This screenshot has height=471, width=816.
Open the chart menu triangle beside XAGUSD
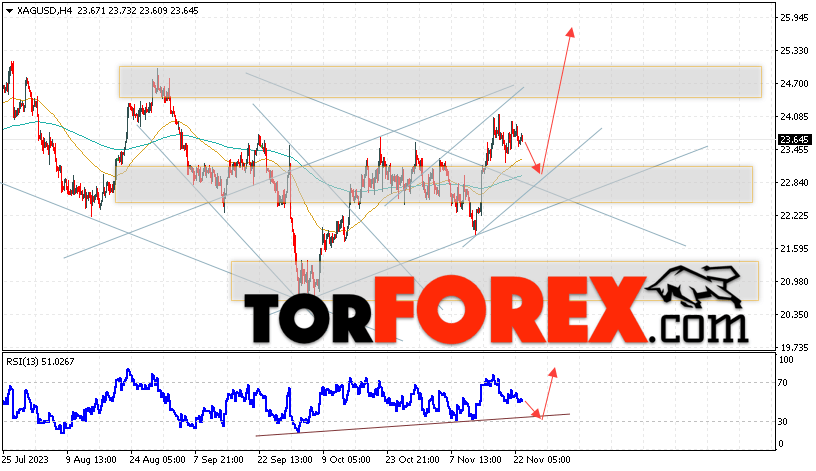click(9, 11)
